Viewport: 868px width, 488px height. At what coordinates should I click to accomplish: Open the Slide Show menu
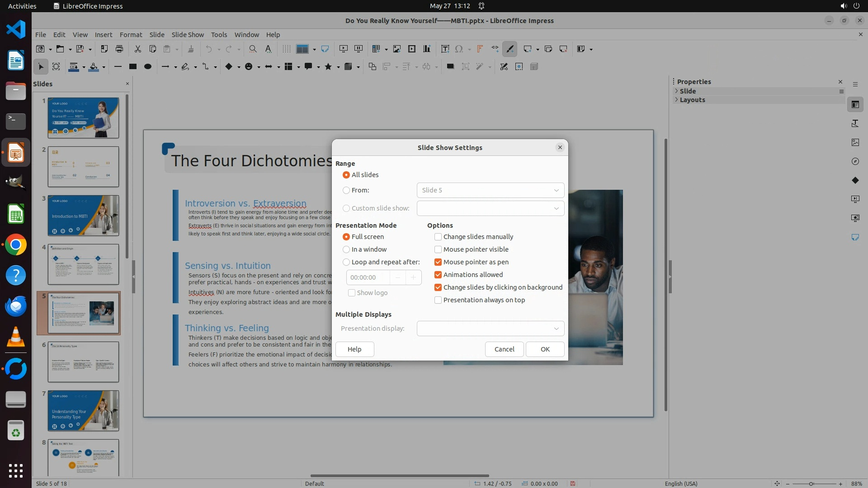point(187,34)
